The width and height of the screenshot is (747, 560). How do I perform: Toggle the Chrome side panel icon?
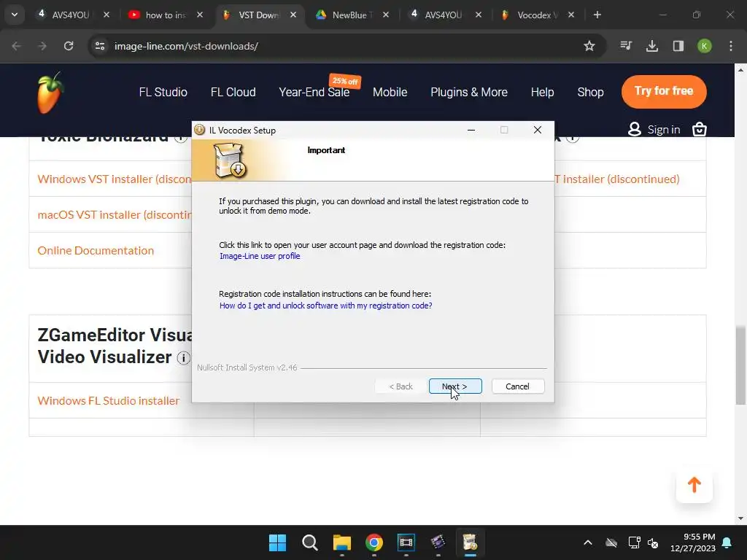point(678,46)
